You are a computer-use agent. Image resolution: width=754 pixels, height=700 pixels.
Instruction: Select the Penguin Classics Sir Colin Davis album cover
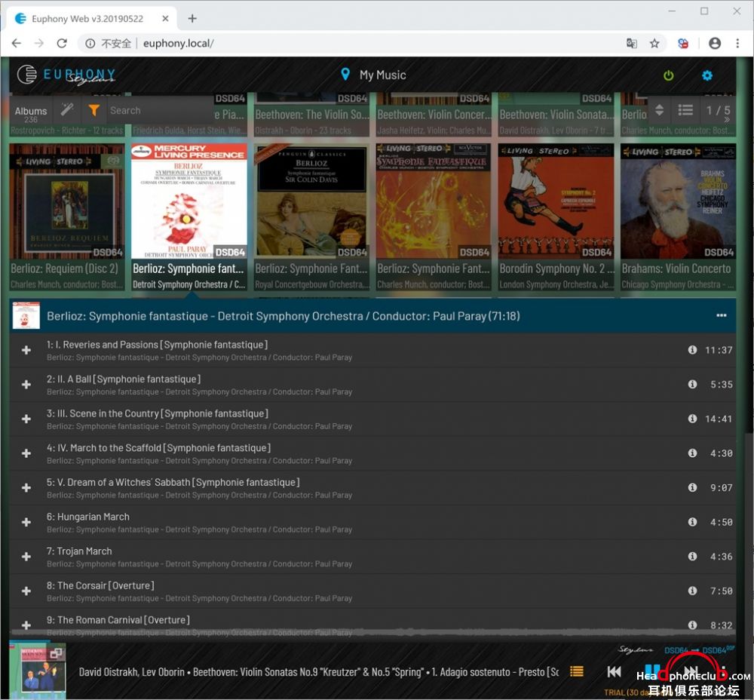(311, 201)
